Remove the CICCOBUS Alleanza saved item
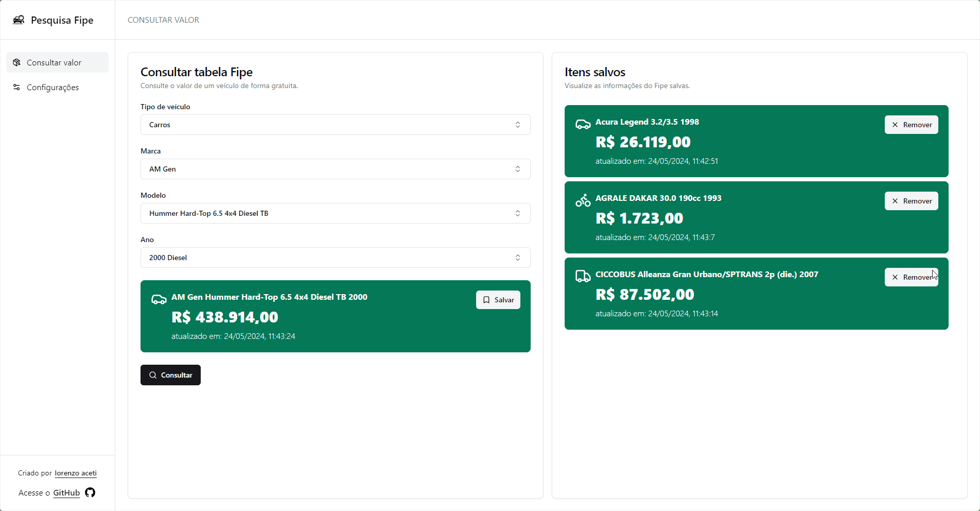This screenshot has width=980, height=511. coord(911,277)
